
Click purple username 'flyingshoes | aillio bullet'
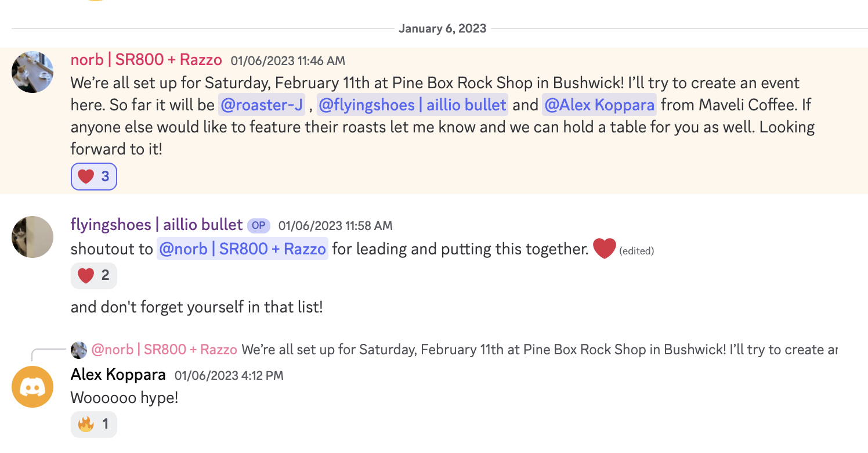(157, 225)
